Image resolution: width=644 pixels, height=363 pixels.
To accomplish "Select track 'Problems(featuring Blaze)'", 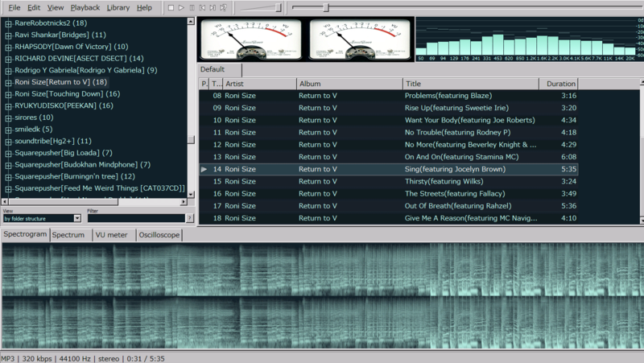I will click(x=389, y=96).
